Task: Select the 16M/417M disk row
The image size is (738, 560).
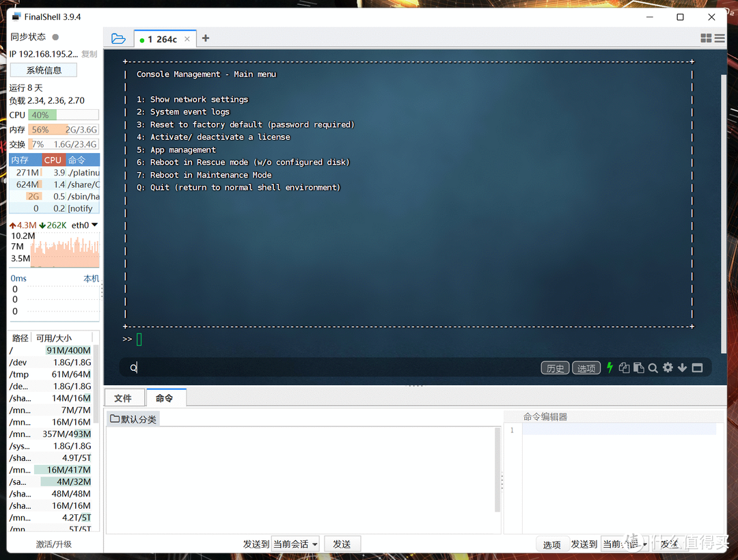Action: 51,470
